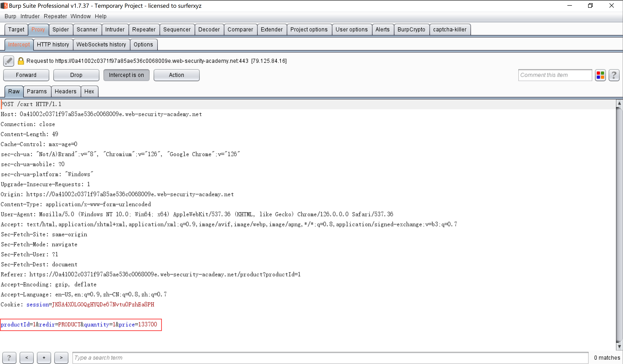Click the Referer header line
This screenshot has width=623, height=364.
(151, 275)
